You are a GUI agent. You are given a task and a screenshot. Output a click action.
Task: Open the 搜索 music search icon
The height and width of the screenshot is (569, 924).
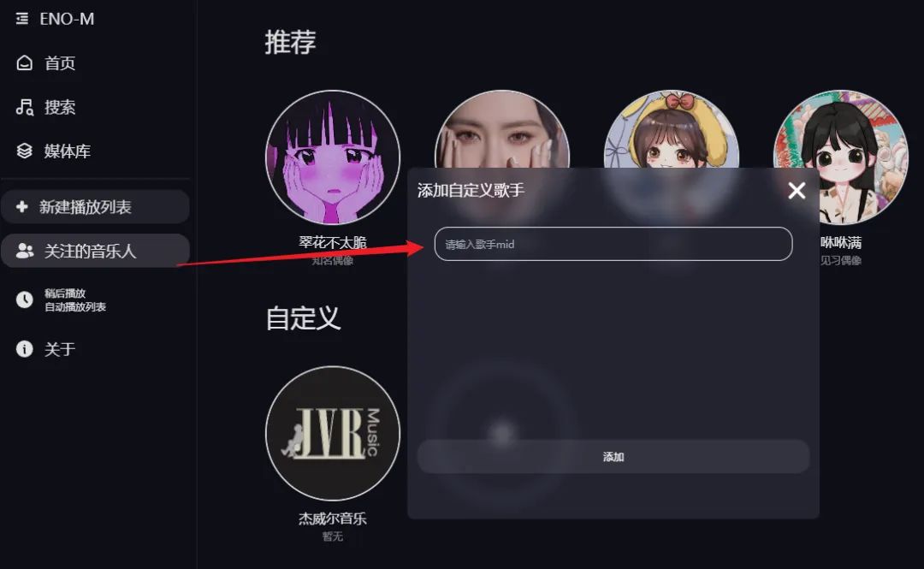pos(24,107)
